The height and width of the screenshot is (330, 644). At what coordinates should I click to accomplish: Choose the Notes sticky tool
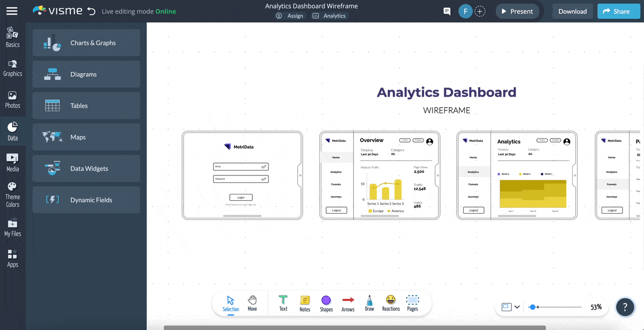[x=305, y=303]
